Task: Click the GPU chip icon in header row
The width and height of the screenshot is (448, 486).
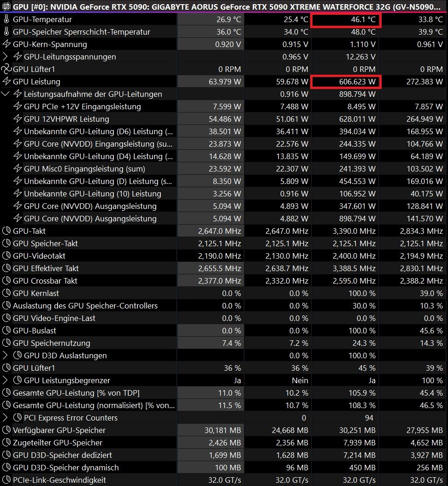Action: [x=6, y=6]
